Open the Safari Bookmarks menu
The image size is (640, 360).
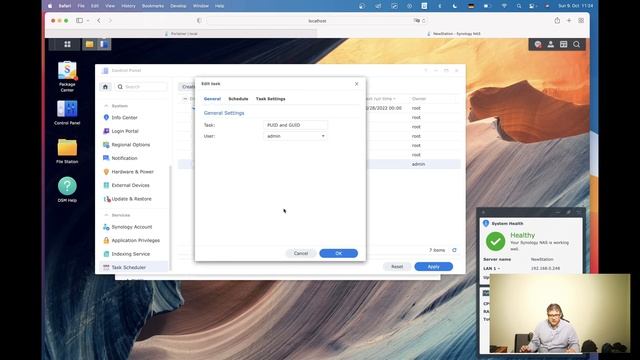153,6
